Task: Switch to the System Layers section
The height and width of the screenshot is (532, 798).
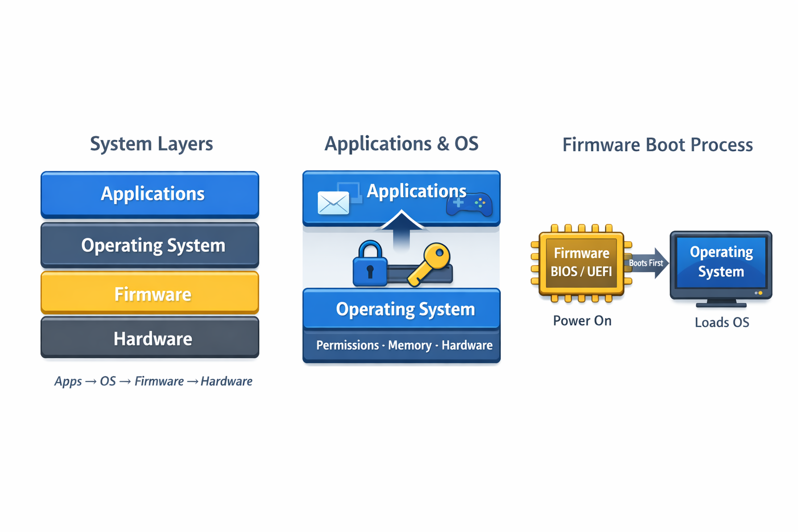Action: [x=151, y=144]
